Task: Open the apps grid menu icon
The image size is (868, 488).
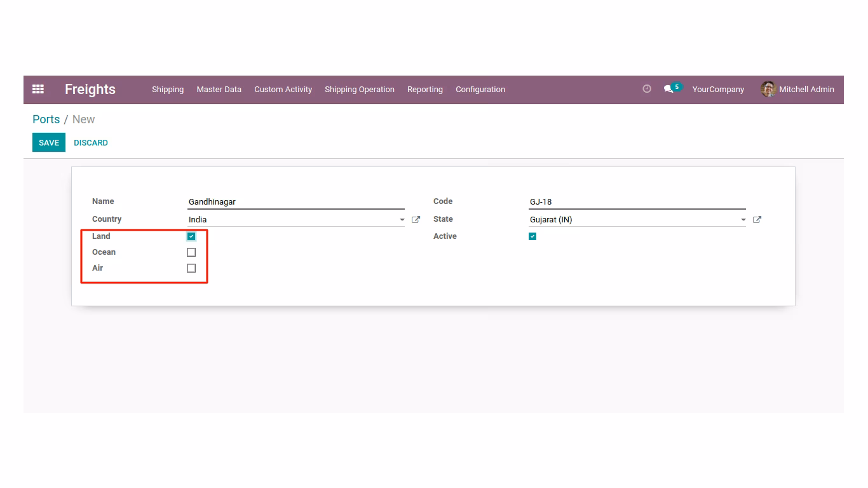Action: [38, 90]
